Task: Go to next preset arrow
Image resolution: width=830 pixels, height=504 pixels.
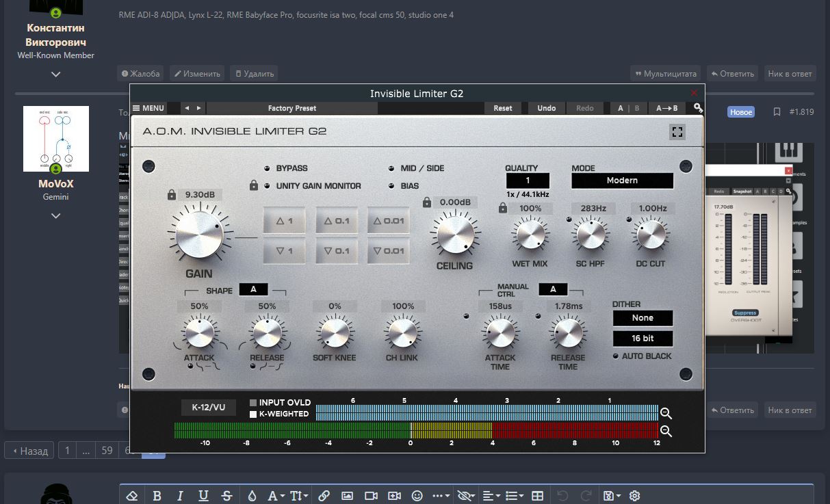Action: click(198, 108)
